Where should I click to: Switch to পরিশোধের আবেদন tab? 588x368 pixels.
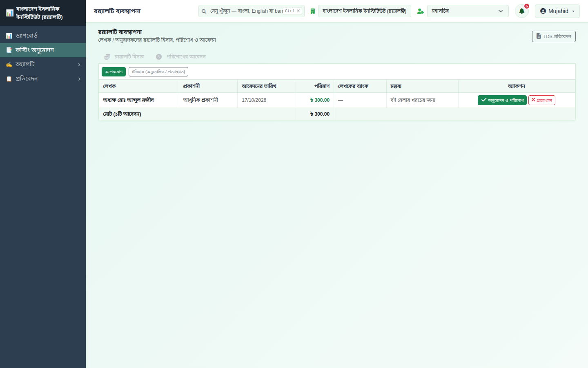click(180, 57)
